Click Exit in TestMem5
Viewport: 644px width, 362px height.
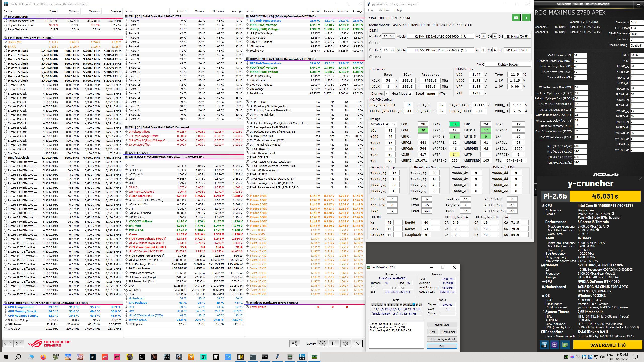click(x=442, y=346)
